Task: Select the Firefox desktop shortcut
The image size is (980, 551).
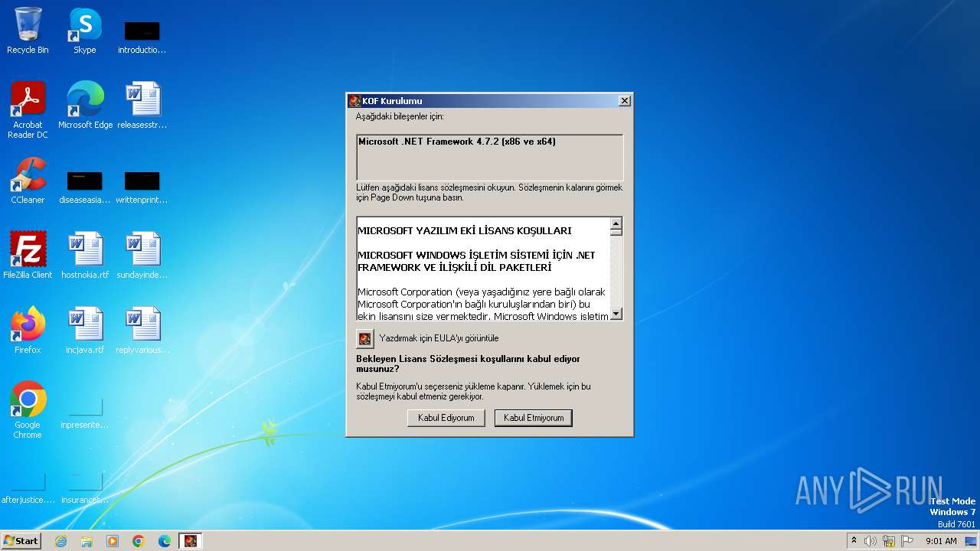Action: click(x=28, y=331)
